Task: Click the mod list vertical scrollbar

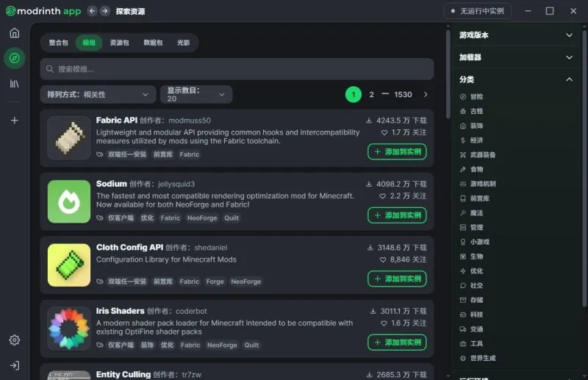Action: tap(448, 74)
